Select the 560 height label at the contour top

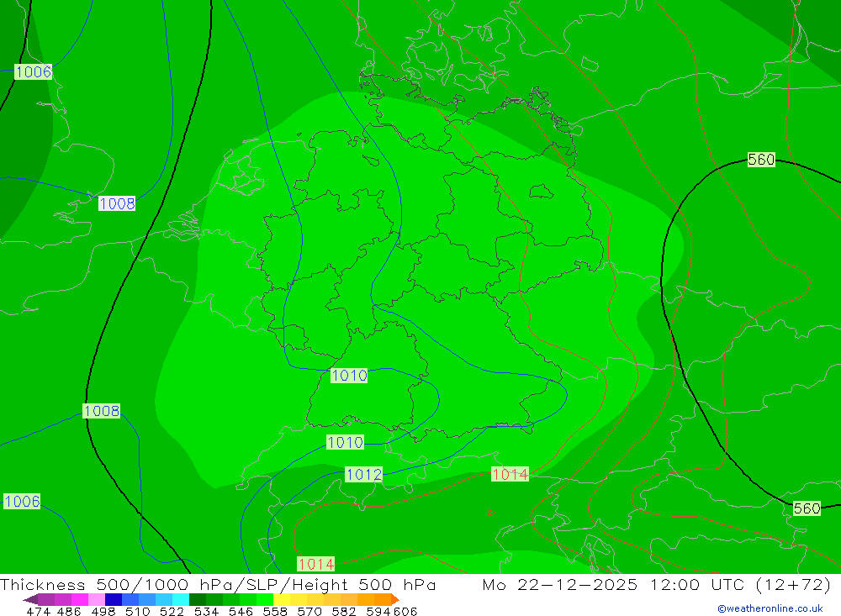(762, 159)
